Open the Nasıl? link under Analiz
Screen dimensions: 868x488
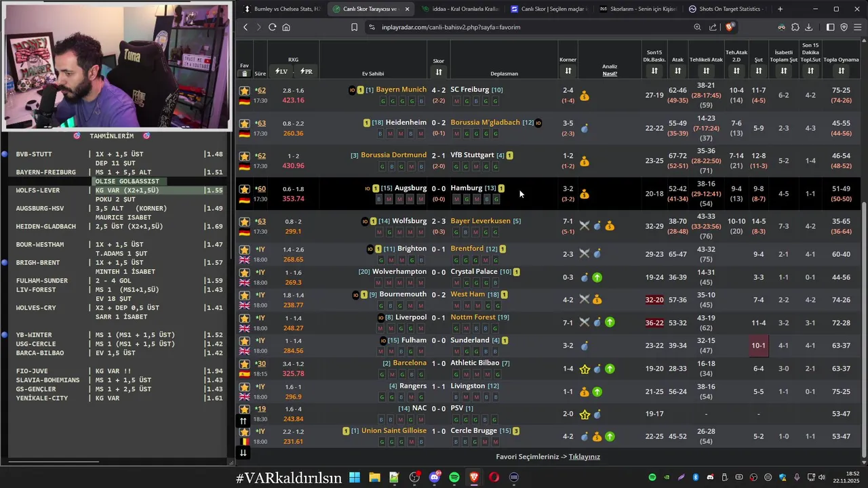click(610, 73)
